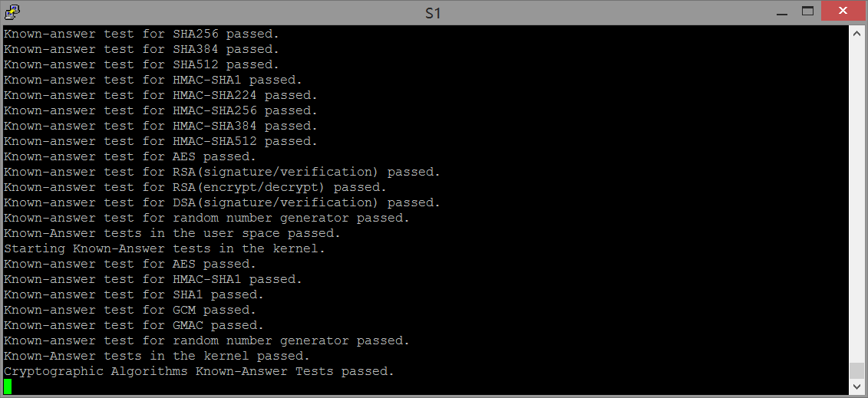Click the DSA(signature/verification) passed line
The width and height of the screenshot is (868, 398).
tap(222, 202)
